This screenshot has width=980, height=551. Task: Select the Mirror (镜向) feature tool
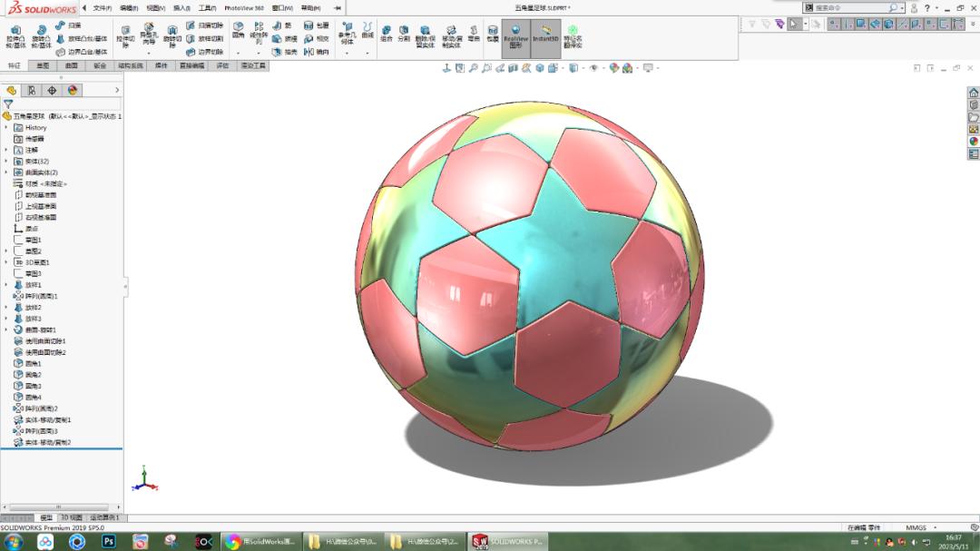point(315,51)
